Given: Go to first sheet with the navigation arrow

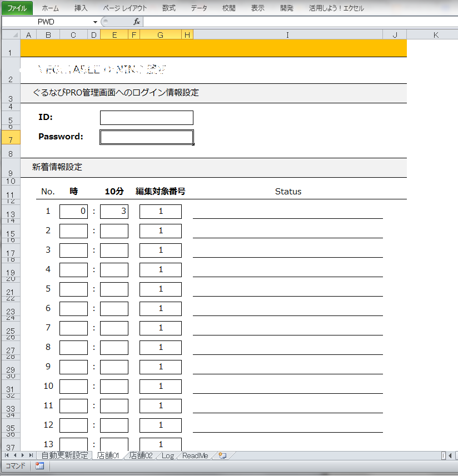Looking at the screenshot, I should [7, 455].
